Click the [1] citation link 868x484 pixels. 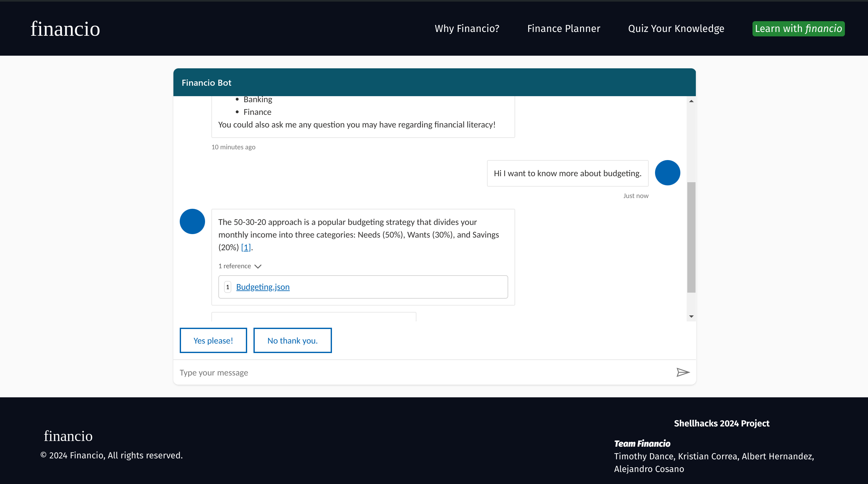(x=246, y=247)
